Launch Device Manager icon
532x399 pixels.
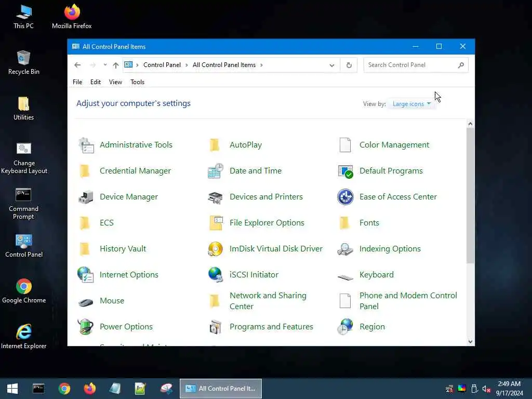[86, 197]
